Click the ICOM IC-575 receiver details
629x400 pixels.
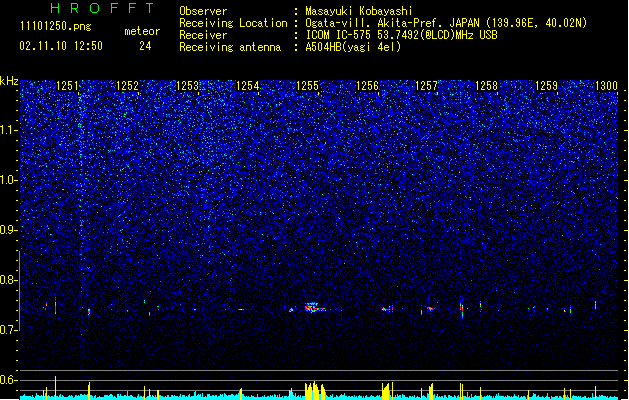tap(402, 35)
